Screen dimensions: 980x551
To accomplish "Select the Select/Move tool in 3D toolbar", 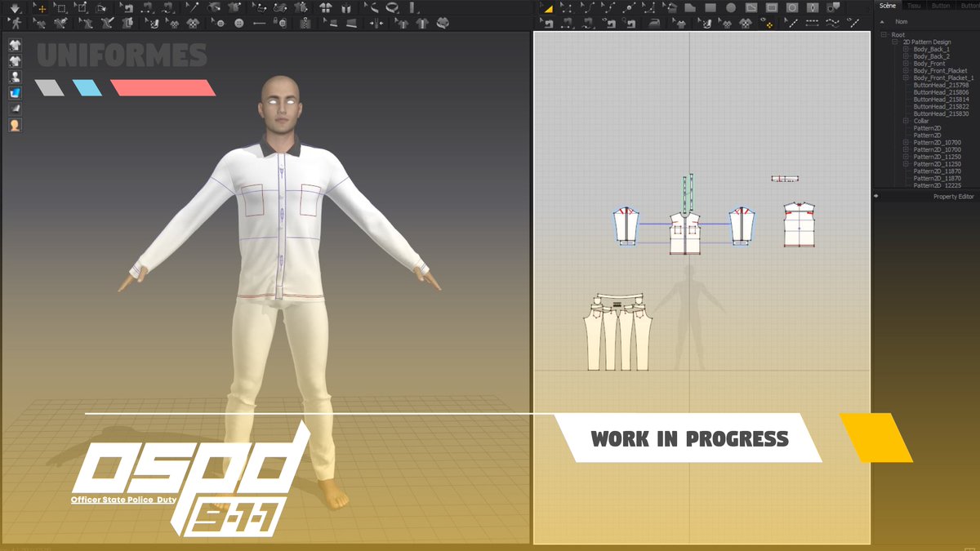I will pos(39,7).
